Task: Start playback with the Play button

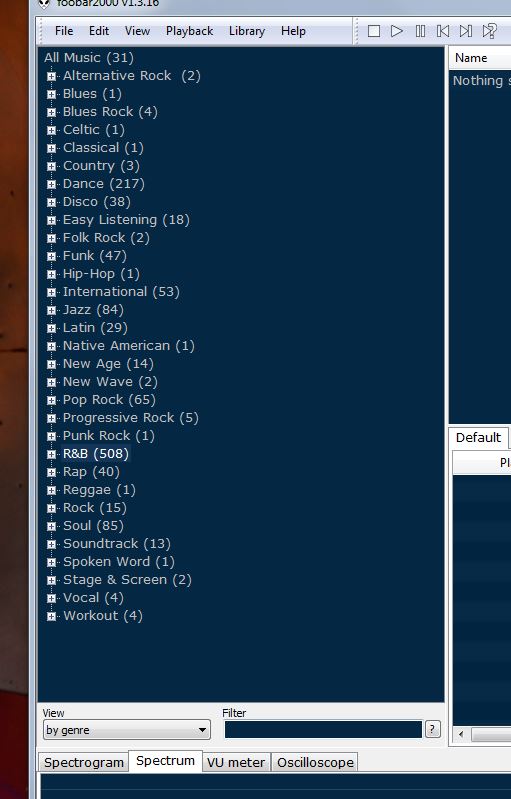Action: [x=397, y=31]
